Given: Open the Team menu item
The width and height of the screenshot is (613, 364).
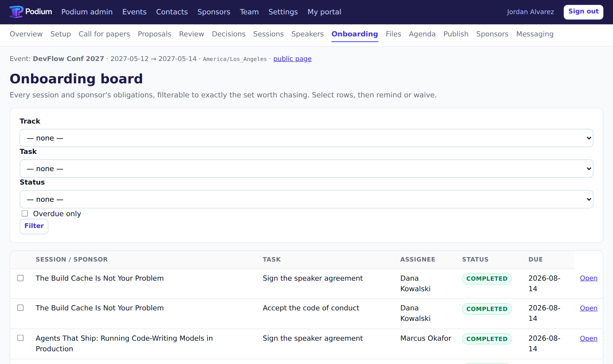Looking at the screenshot, I should 249,12.
